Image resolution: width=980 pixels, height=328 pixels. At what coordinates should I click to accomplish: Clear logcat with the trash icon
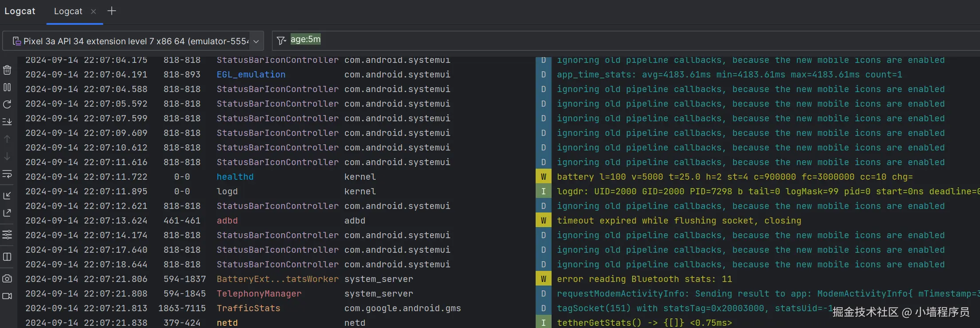(7, 70)
